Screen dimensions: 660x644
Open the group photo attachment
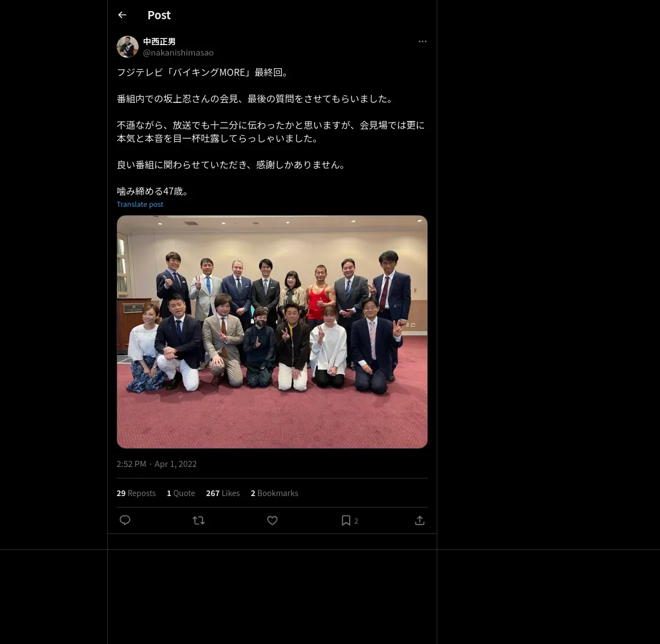(272, 332)
